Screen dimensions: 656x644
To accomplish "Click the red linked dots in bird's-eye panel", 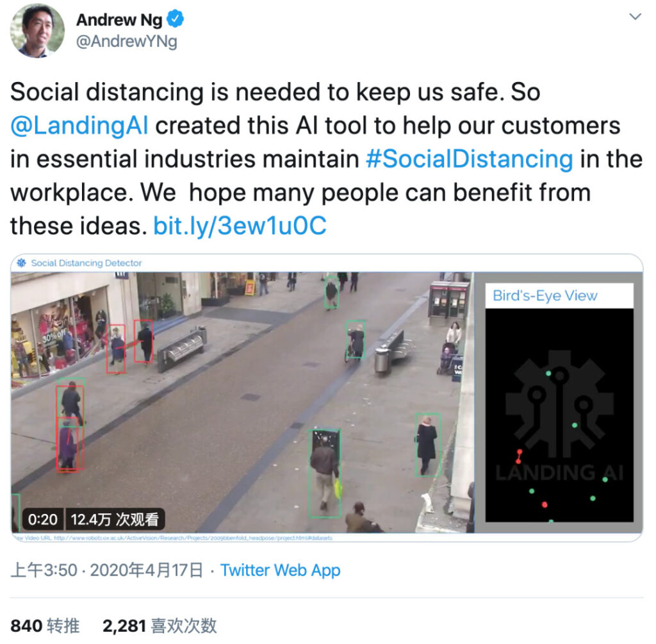I will pyautogui.click(x=519, y=456).
